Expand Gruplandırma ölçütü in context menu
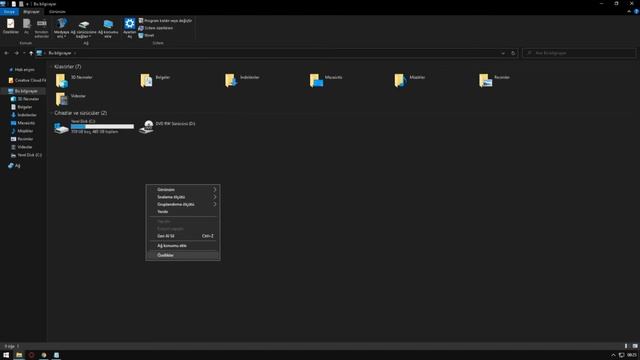This screenshot has height=360, width=640. [183, 204]
